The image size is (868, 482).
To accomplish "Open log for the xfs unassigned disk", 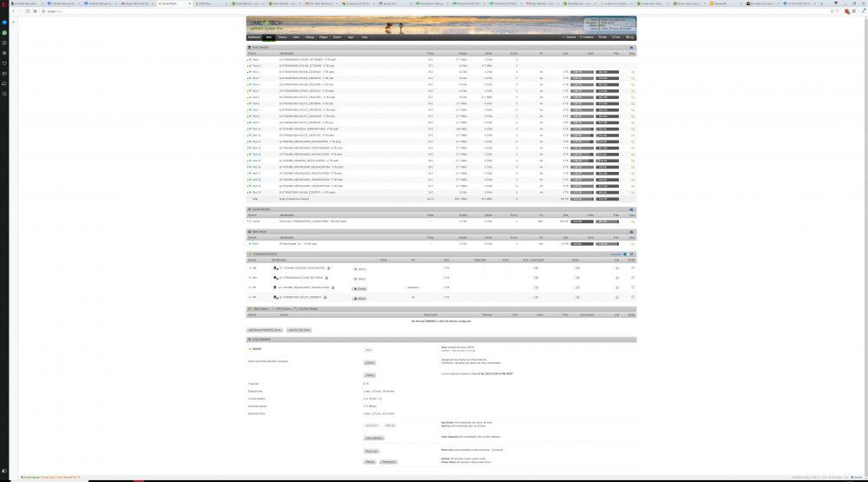I will (617, 298).
